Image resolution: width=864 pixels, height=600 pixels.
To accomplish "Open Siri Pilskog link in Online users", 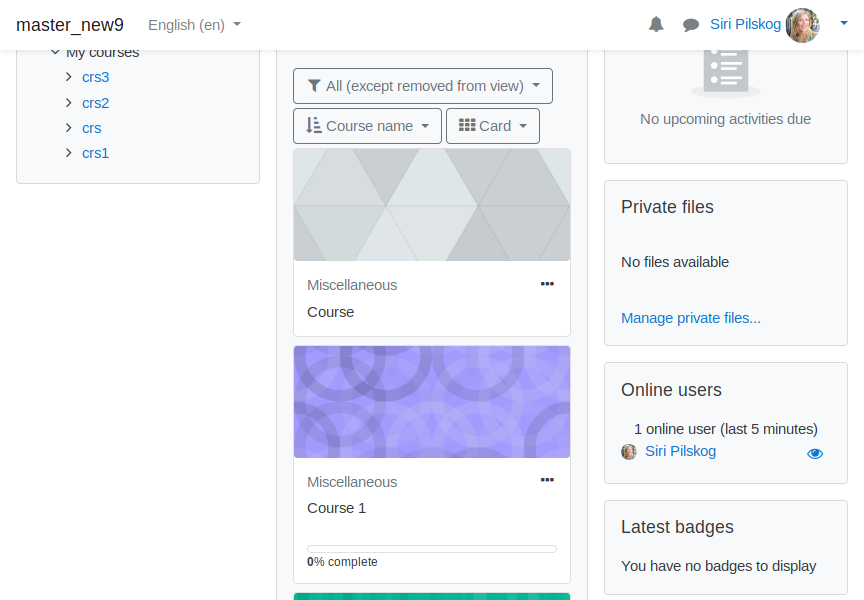I will coord(681,451).
